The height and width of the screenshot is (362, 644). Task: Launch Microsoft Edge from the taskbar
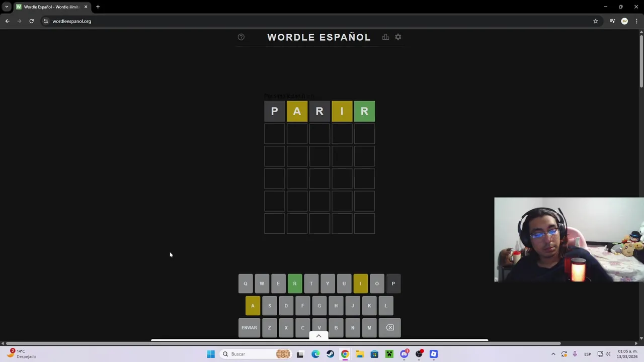pyautogui.click(x=315, y=354)
